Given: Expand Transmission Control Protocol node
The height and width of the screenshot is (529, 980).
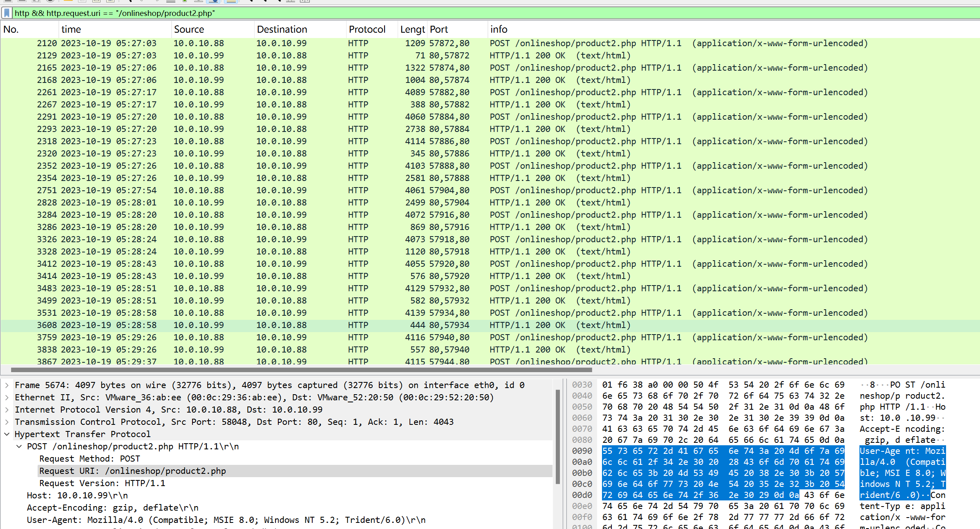Looking at the screenshot, I should pos(7,422).
